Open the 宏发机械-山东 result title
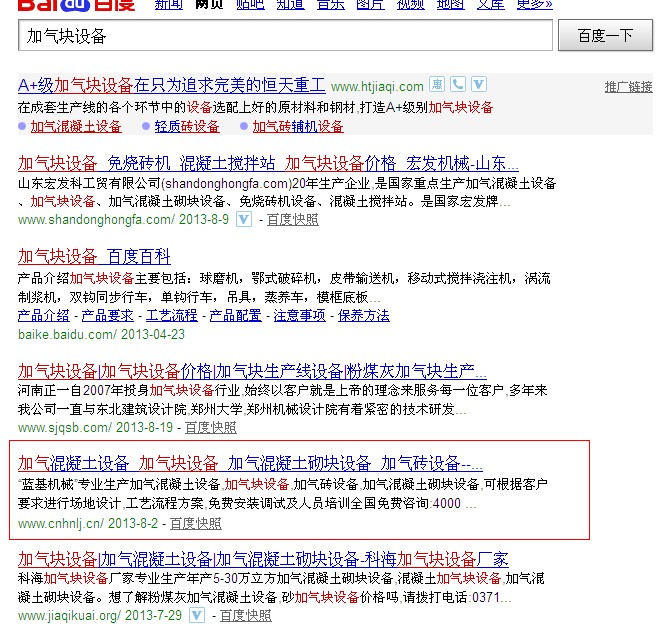This screenshot has height=624, width=668. (x=268, y=163)
